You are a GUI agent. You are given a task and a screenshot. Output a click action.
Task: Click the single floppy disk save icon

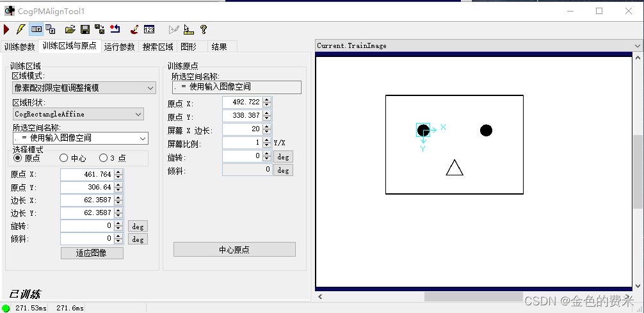tap(85, 29)
